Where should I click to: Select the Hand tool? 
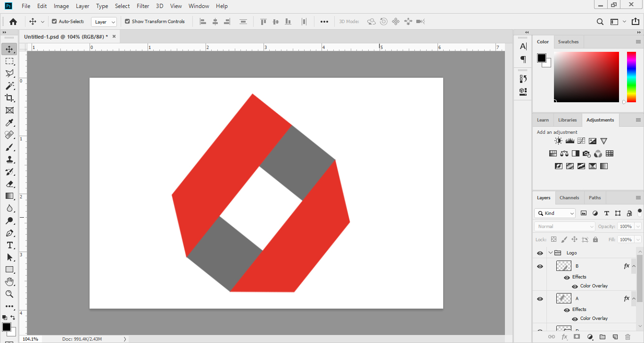[x=9, y=282]
